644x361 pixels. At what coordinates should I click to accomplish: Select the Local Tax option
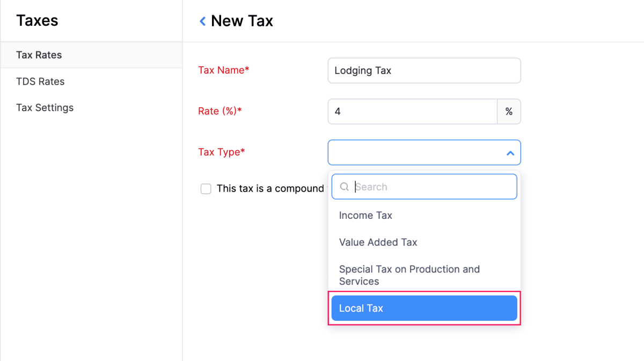[424, 308]
